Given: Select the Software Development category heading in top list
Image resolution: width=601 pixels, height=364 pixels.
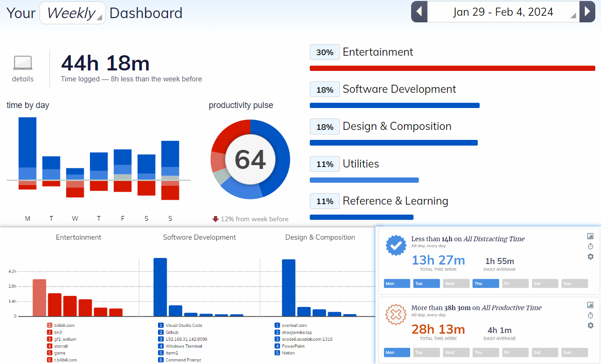Looking at the screenshot, I should pyautogui.click(x=399, y=89).
